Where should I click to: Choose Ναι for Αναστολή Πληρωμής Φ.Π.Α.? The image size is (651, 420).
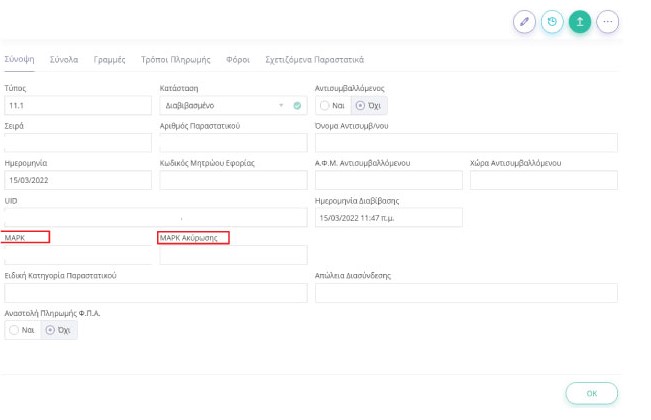(x=22, y=330)
